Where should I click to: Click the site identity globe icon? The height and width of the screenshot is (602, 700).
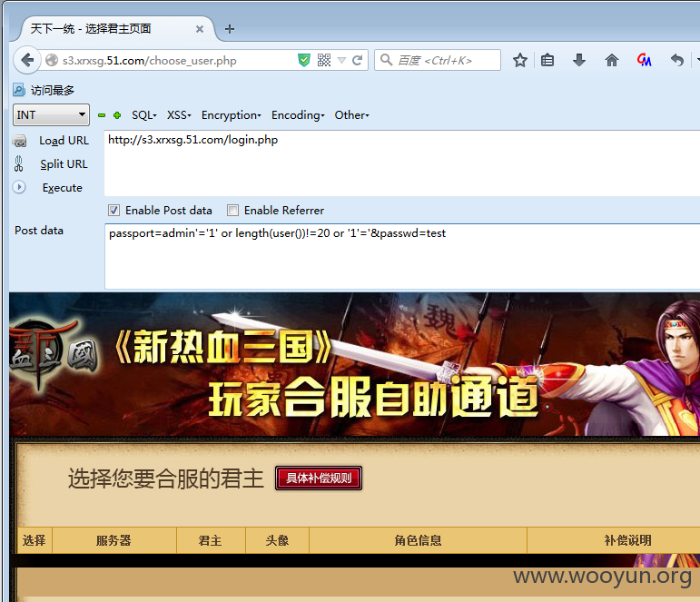(x=52, y=60)
